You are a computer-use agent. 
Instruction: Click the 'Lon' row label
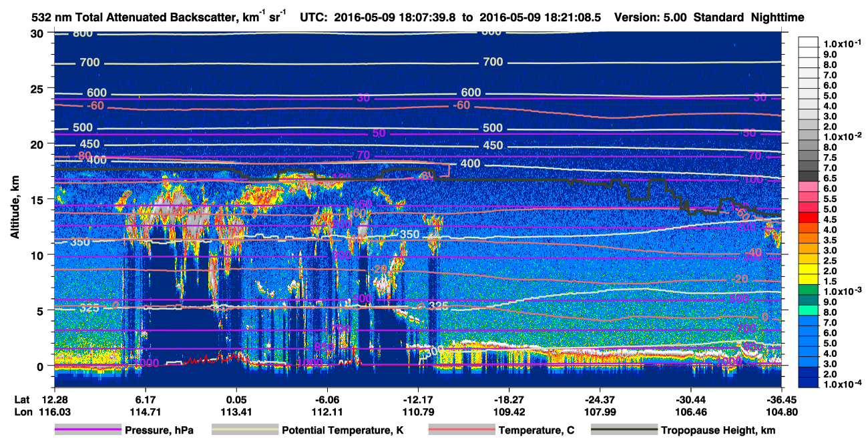[22, 412]
